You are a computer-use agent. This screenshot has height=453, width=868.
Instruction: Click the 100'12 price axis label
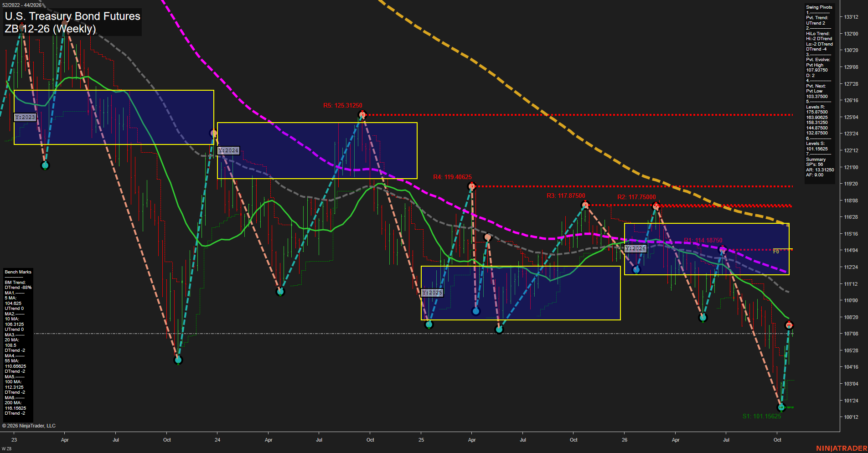[x=851, y=417]
